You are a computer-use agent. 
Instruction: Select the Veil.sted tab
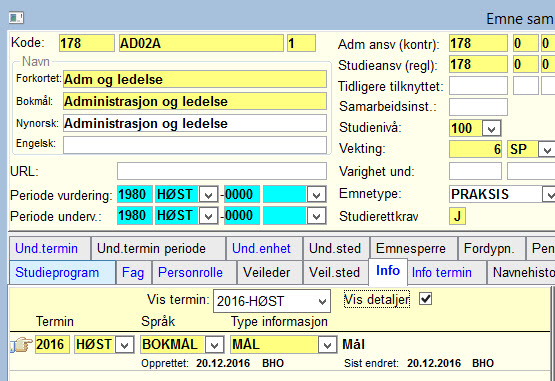[336, 272]
